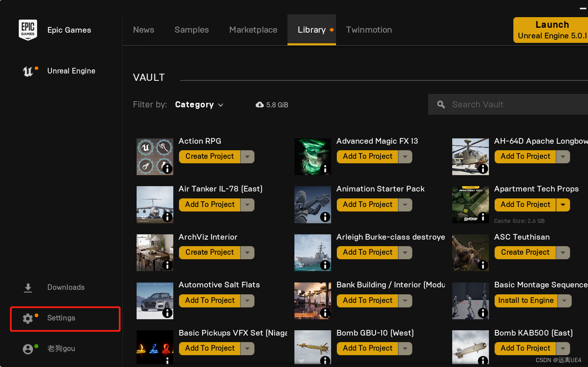This screenshot has height=367, width=588.
Task: Expand dropdown arrow for Animation Starter Pack
Action: tap(405, 205)
